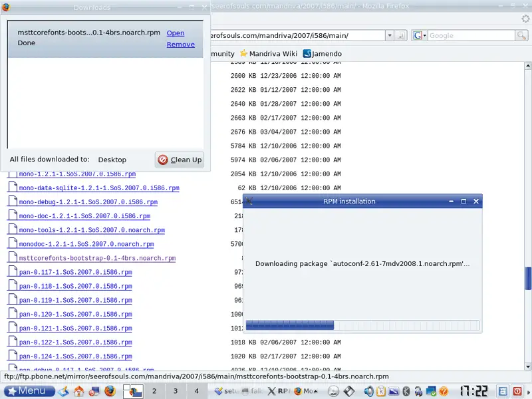This screenshot has width=532, height=399.
Task: Click the Firefox page vertical scrollbar thumb
Action: click(527, 279)
